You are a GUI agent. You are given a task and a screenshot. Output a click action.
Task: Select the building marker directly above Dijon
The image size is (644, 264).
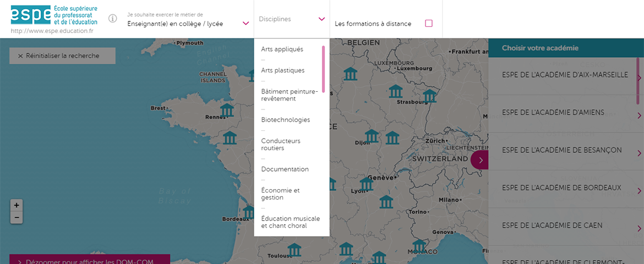pos(372,136)
